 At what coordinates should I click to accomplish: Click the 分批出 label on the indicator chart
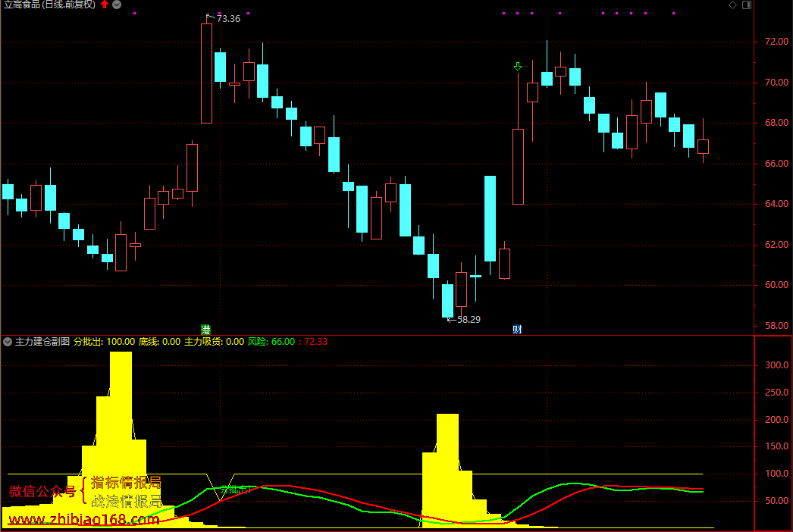click(234, 490)
